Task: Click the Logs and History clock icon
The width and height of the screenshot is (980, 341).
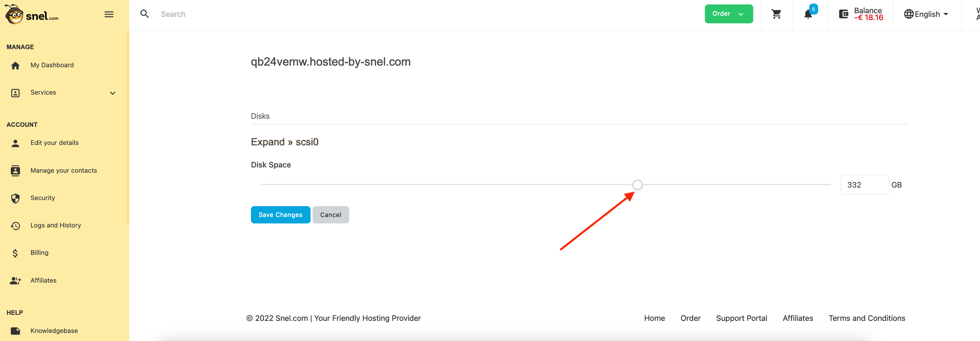Action: click(x=15, y=225)
